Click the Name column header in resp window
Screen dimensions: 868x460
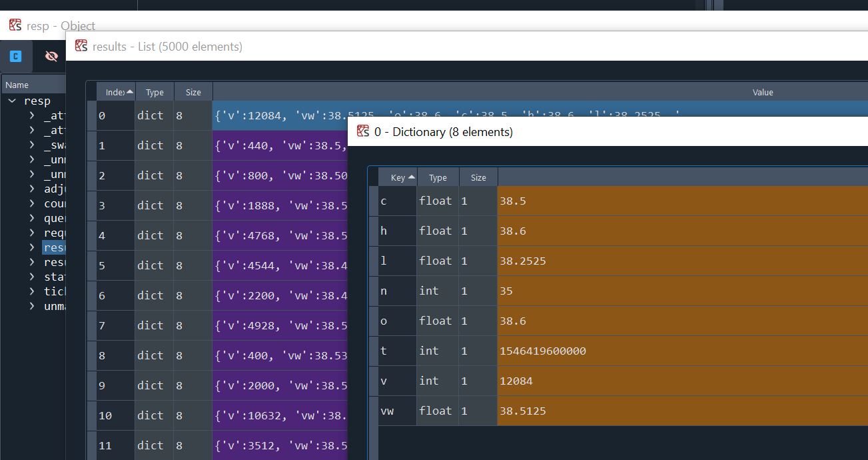(34, 85)
